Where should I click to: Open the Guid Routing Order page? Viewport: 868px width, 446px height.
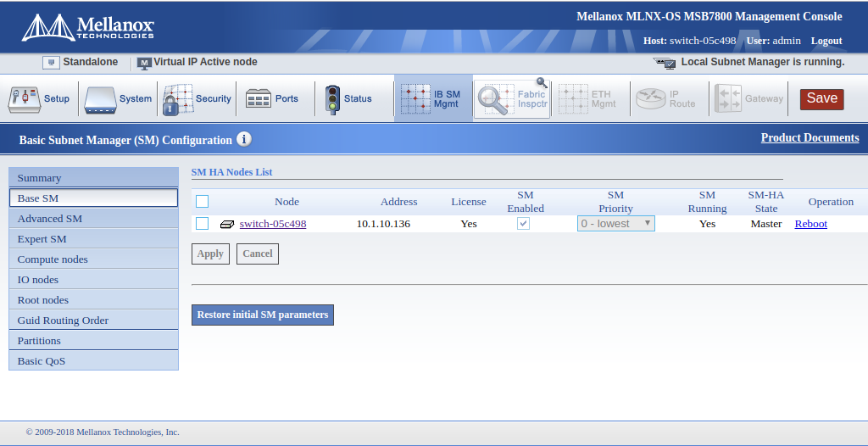(93, 321)
